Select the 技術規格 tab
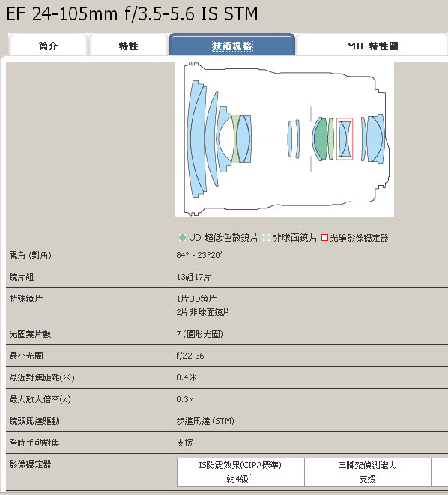The width and height of the screenshot is (448, 495). [x=232, y=46]
